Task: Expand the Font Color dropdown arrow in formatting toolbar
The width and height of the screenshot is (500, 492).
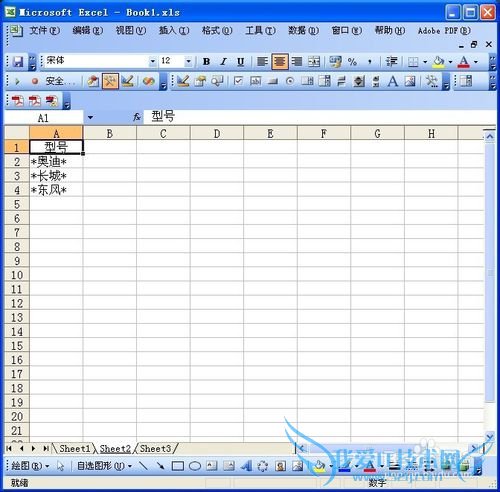Action: pyautogui.click(x=476, y=62)
